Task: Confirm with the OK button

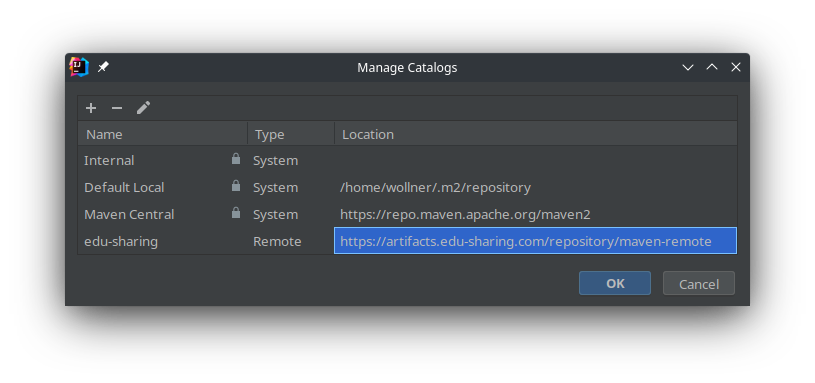Action: tap(615, 283)
